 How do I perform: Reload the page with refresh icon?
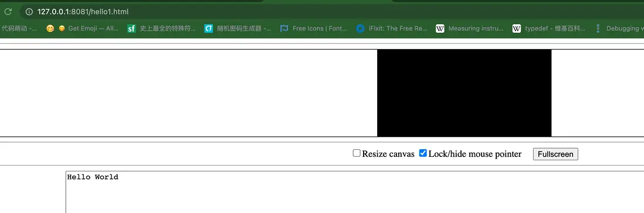pyautogui.click(x=8, y=12)
